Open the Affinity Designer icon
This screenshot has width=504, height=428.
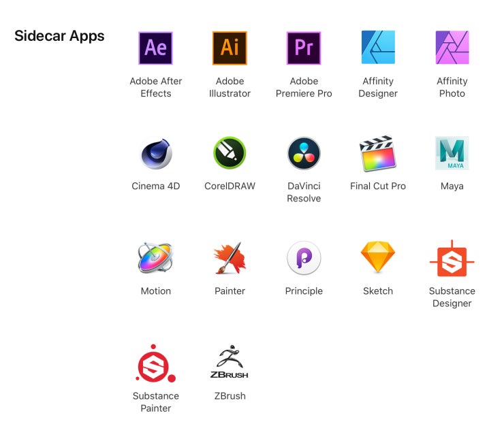378,48
